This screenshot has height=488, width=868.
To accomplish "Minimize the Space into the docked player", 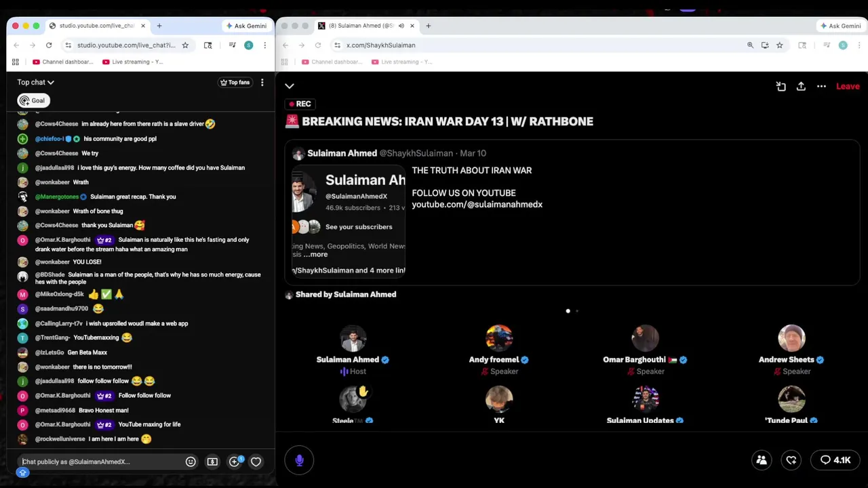I will [781, 86].
